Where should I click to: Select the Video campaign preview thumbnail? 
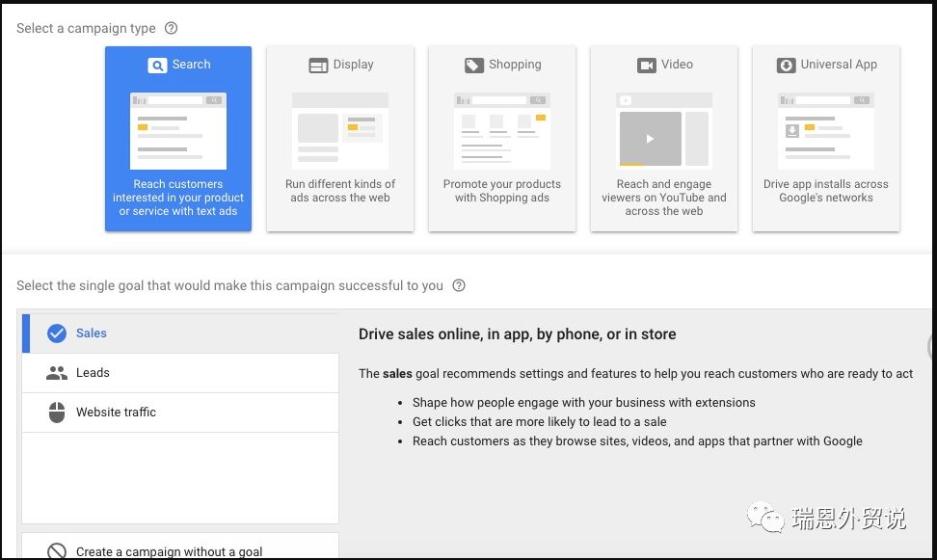coord(664,131)
